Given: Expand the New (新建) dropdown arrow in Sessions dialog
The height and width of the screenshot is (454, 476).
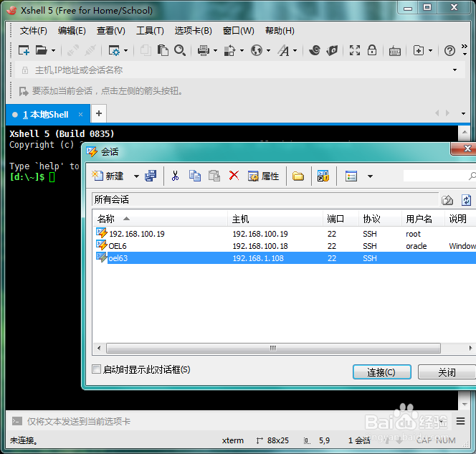Looking at the screenshot, I should coord(136,176).
